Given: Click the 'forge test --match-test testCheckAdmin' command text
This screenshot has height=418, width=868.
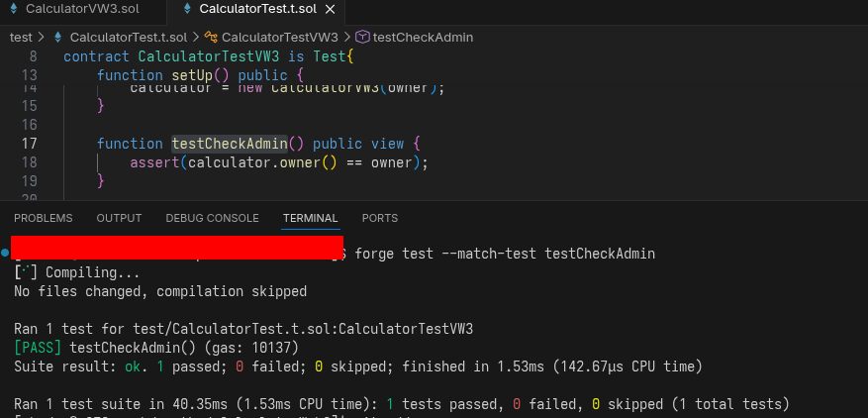Looking at the screenshot, I should pos(505,254).
